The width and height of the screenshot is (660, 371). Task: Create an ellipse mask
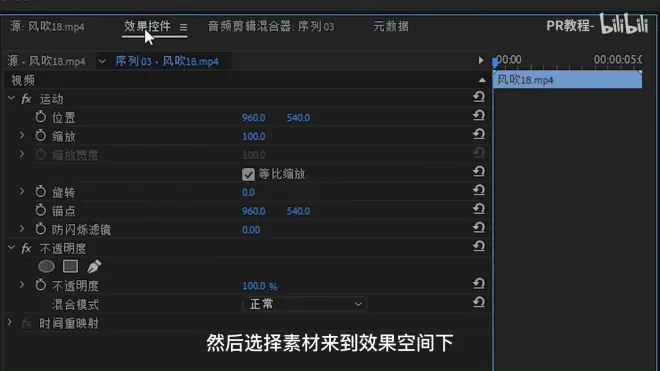point(46,267)
